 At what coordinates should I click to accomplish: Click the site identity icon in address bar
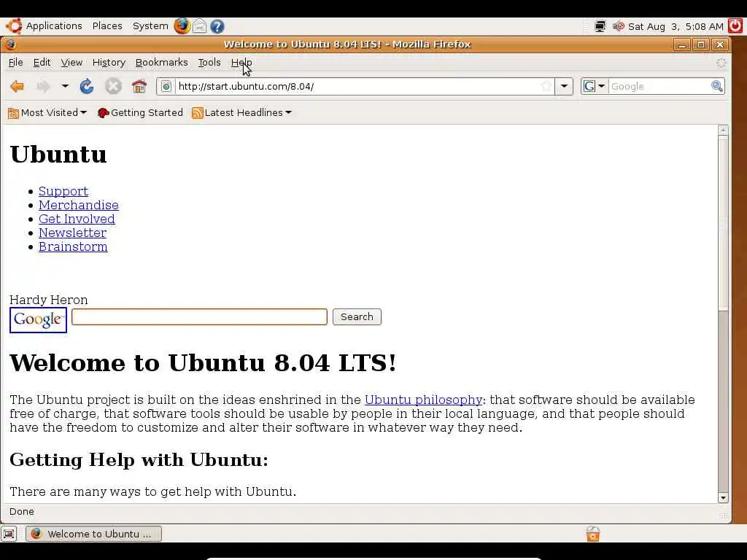coord(166,87)
